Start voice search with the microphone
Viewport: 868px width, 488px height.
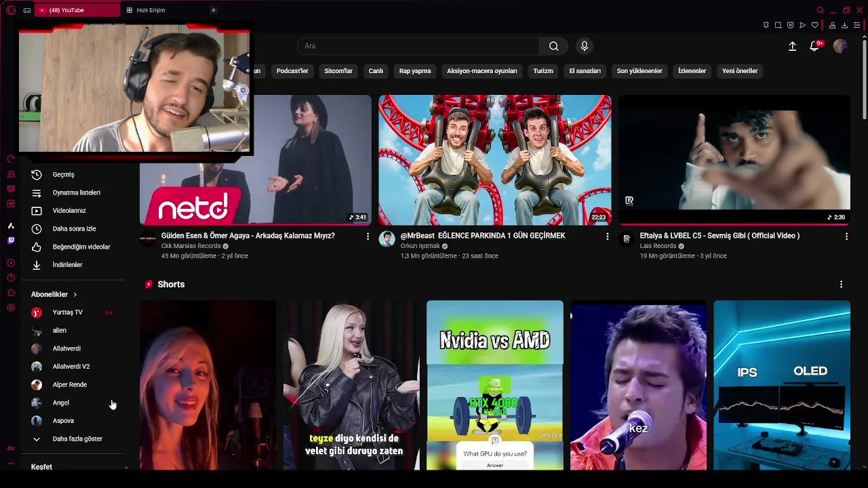tap(585, 46)
